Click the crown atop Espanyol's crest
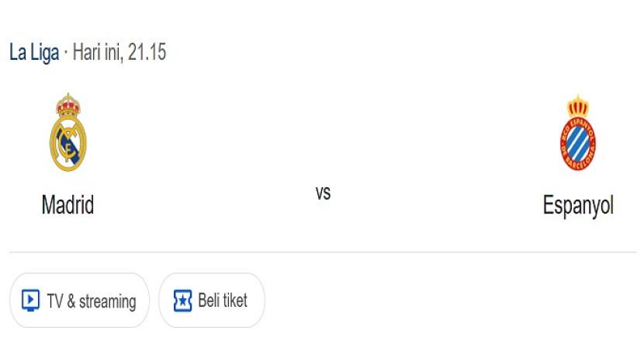 tap(578, 105)
